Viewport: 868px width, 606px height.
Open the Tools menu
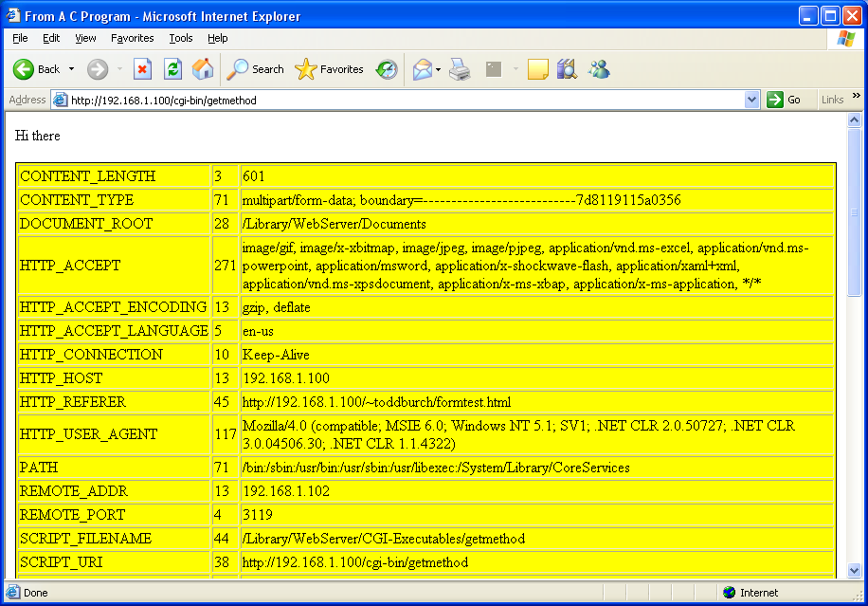click(x=180, y=38)
